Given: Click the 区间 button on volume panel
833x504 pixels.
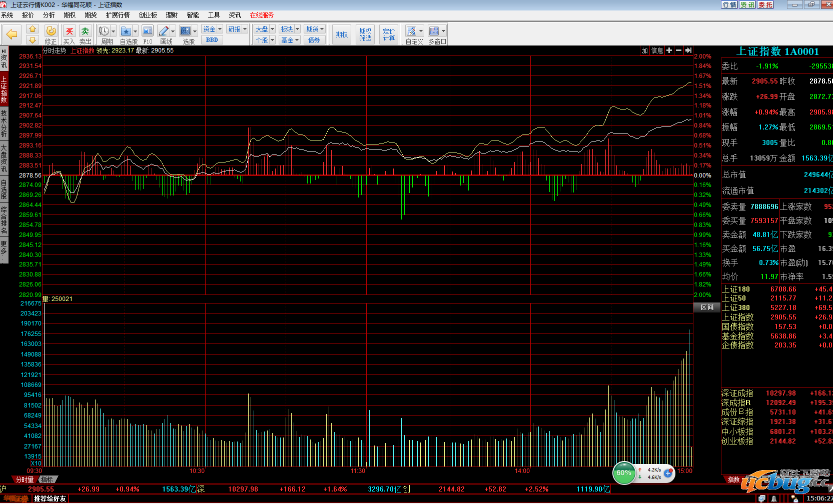Looking at the screenshot, I should coord(707,307).
